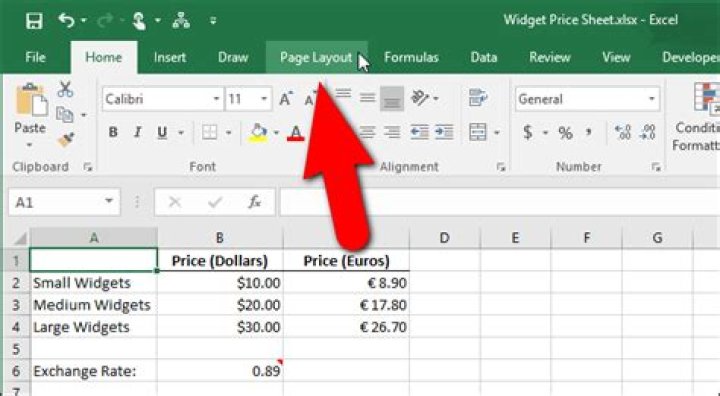Click Increase Decimal icon
Image resolution: width=720 pixels, height=396 pixels.
click(623, 133)
